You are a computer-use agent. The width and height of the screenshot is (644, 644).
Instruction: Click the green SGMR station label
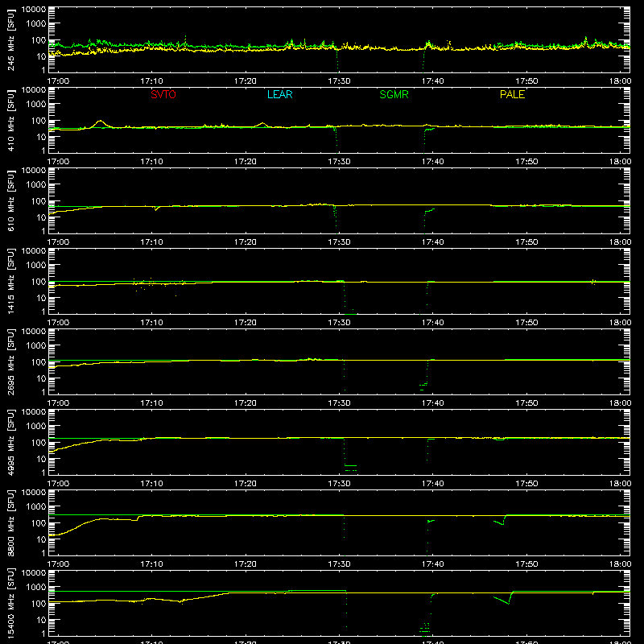click(394, 94)
